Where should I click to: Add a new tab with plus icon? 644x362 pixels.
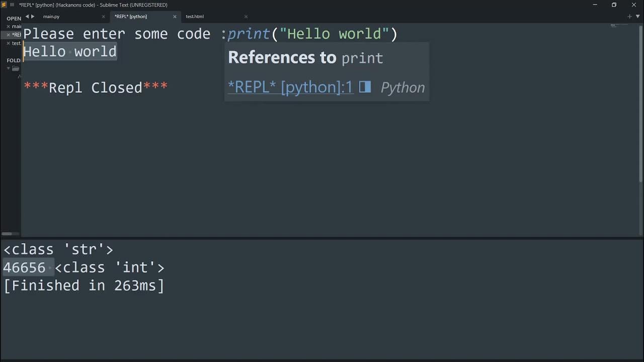pos(629,16)
